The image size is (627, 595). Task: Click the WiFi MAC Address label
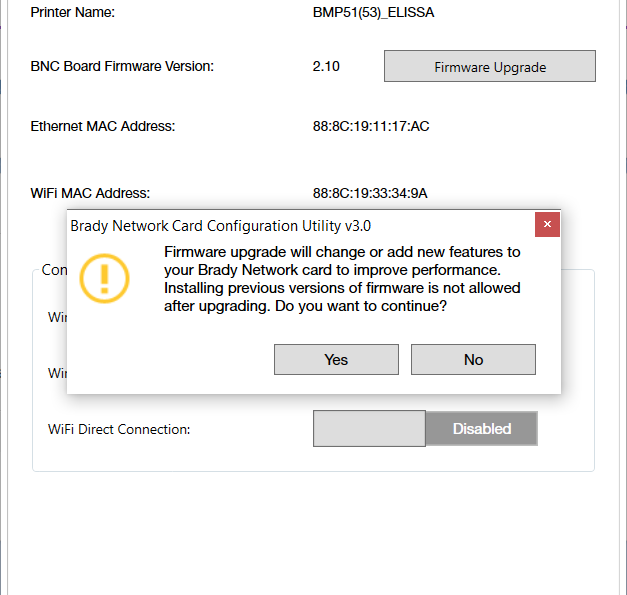(x=90, y=193)
